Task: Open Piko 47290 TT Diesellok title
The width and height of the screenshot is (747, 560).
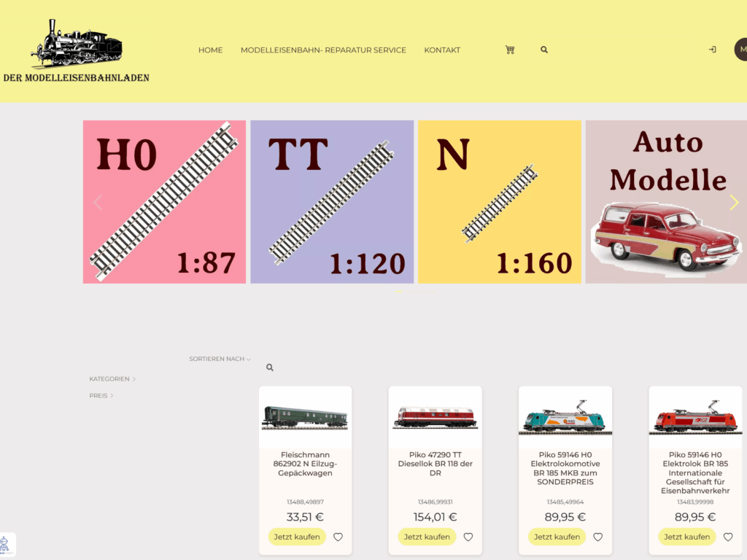Action: (x=436, y=464)
